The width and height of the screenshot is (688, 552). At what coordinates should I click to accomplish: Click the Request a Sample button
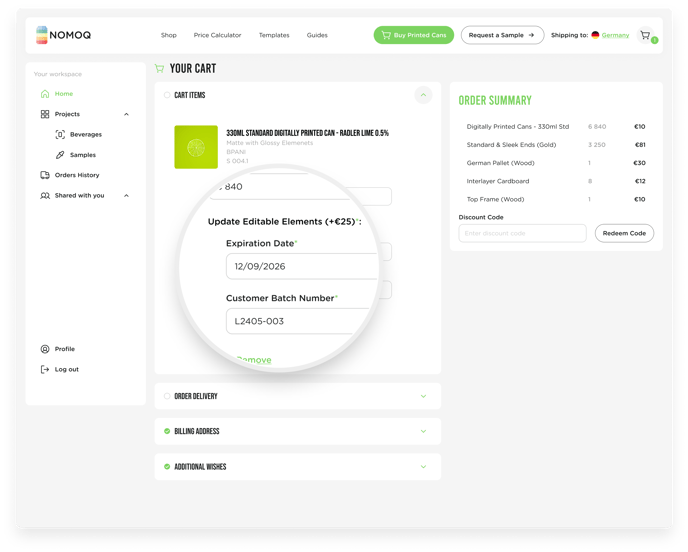pyautogui.click(x=502, y=35)
